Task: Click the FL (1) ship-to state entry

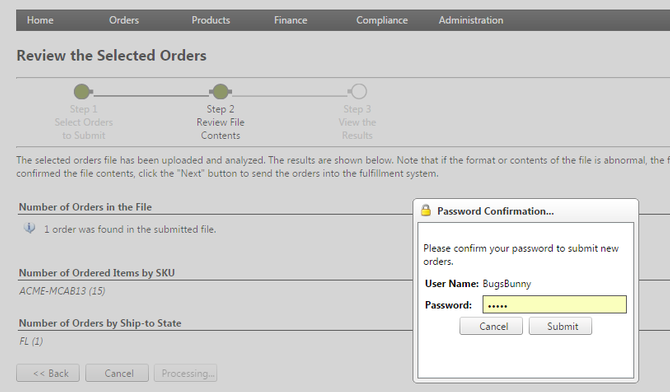Action: point(31,342)
